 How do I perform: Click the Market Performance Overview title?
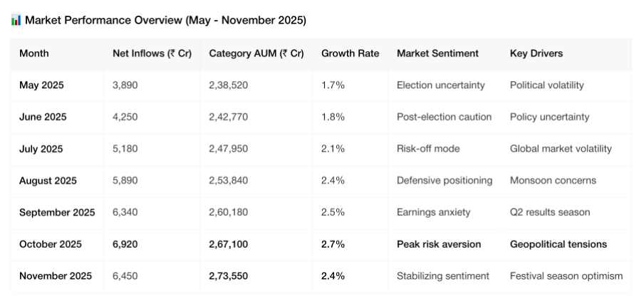point(165,20)
